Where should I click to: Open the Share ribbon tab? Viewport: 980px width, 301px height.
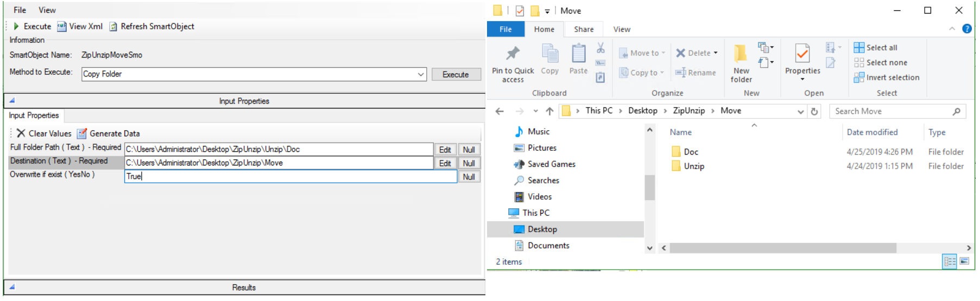click(x=584, y=29)
